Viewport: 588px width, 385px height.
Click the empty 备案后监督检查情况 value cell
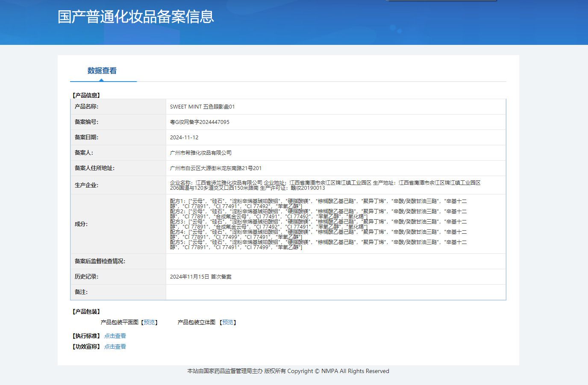coord(335,262)
